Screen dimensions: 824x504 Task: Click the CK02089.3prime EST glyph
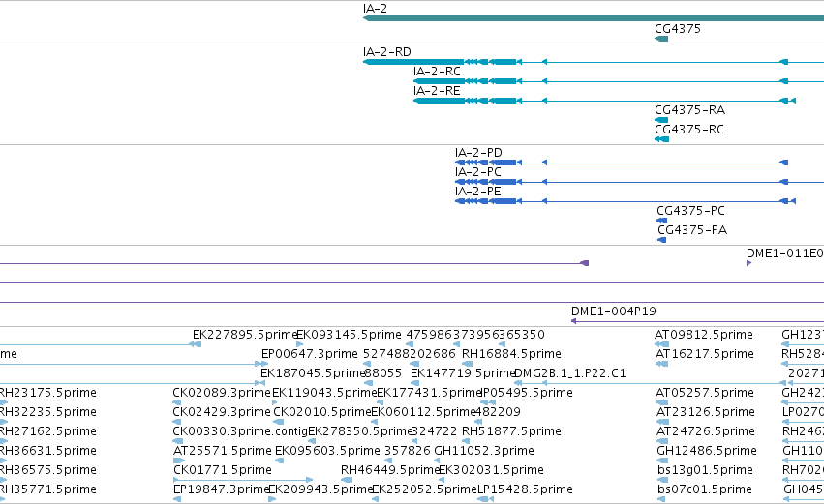point(176,402)
